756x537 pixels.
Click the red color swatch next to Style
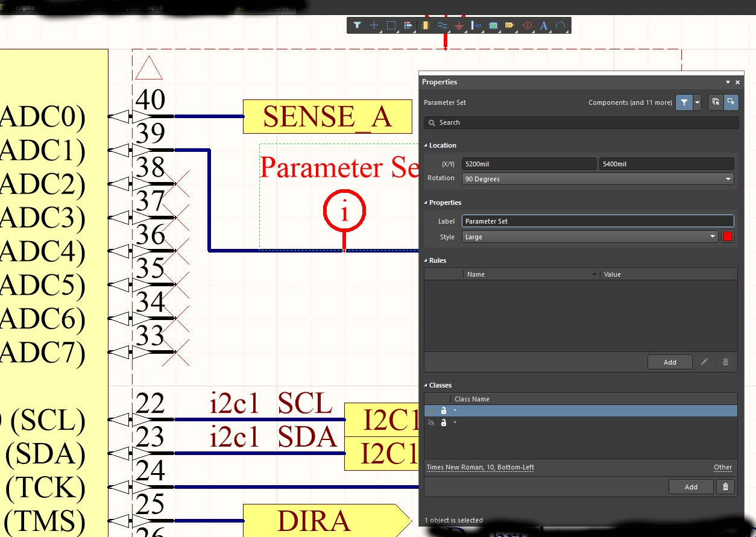point(728,237)
